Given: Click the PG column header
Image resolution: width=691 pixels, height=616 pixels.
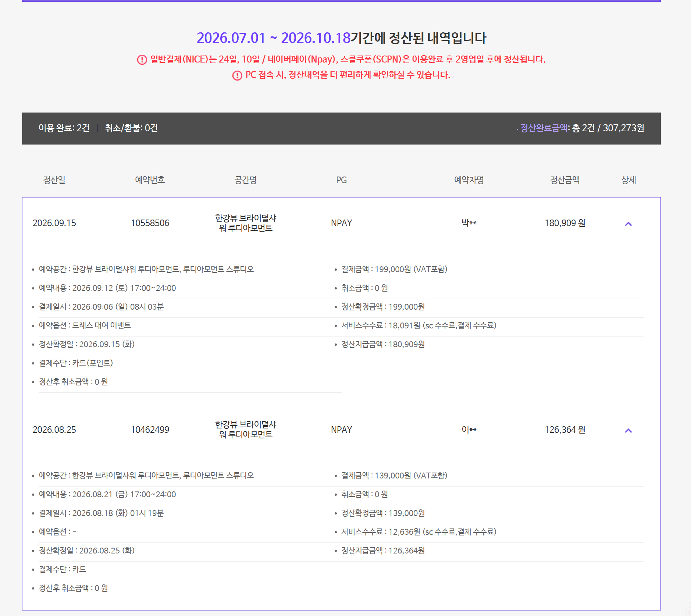Looking at the screenshot, I should click(342, 180).
